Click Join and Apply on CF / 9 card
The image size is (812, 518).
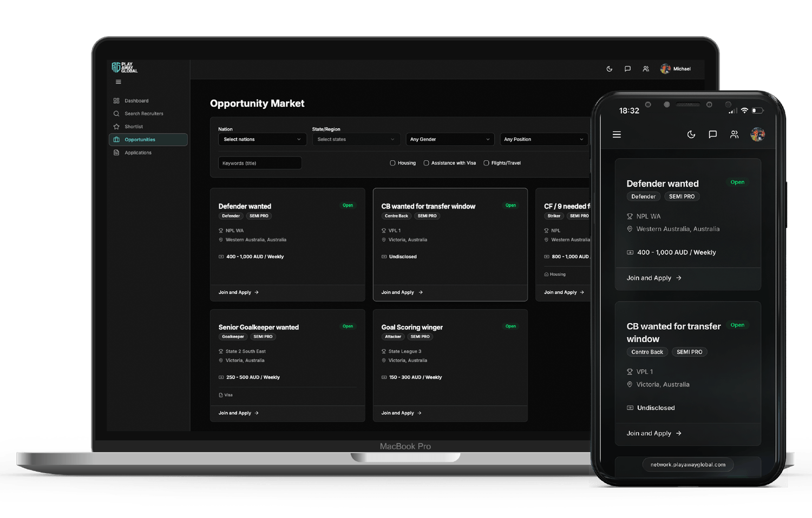(x=564, y=292)
